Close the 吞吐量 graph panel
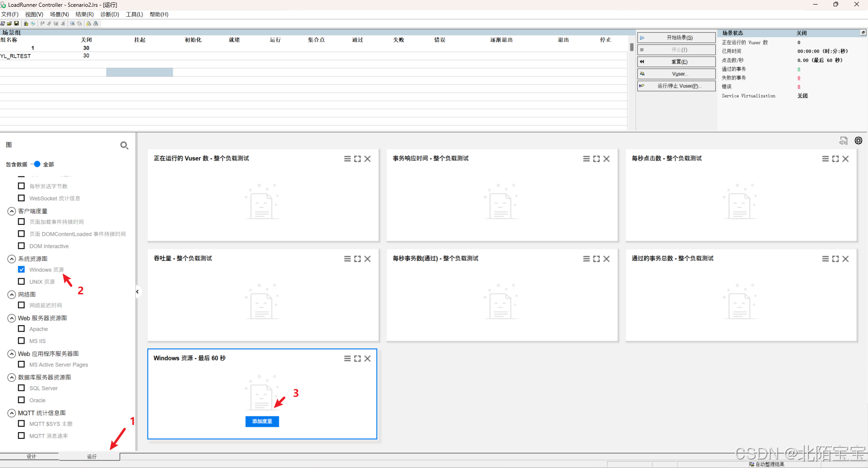This screenshot has height=468, width=868. pyautogui.click(x=367, y=258)
